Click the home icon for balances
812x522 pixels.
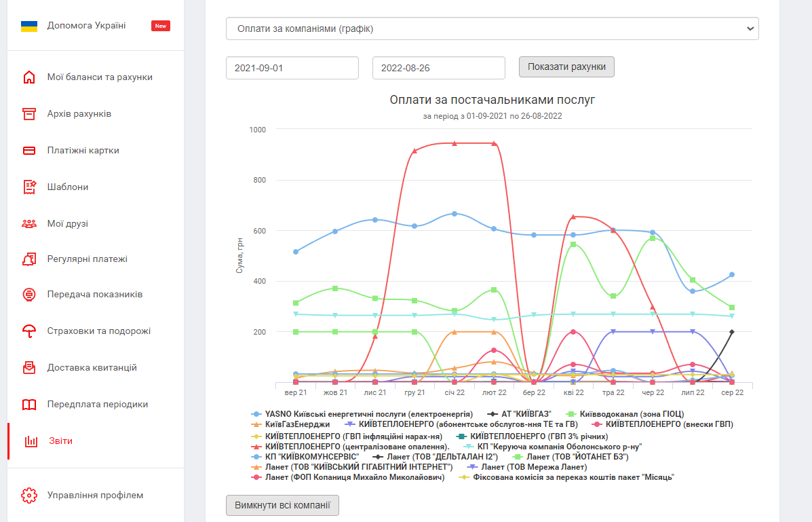click(29, 77)
